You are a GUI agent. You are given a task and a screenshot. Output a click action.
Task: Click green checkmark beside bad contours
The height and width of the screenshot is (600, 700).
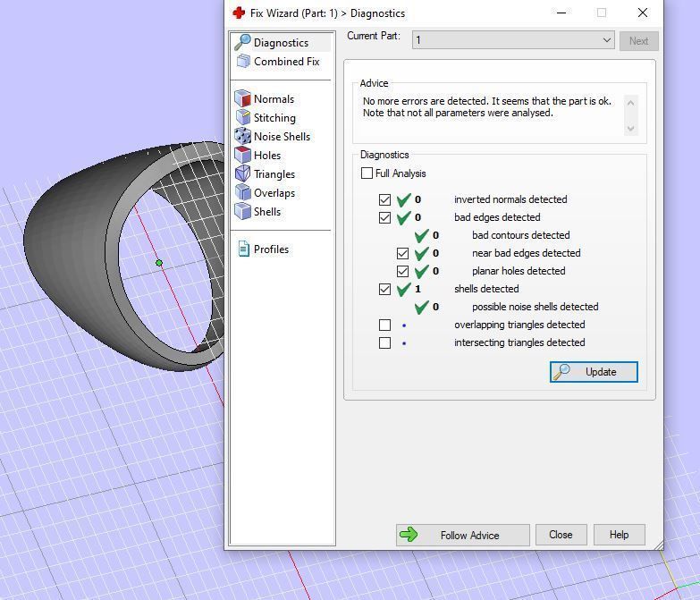tap(421, 235)
